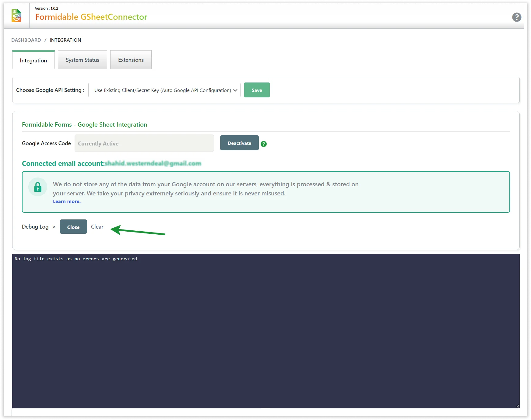Click the green padlock privacy icon

(38, 187)
